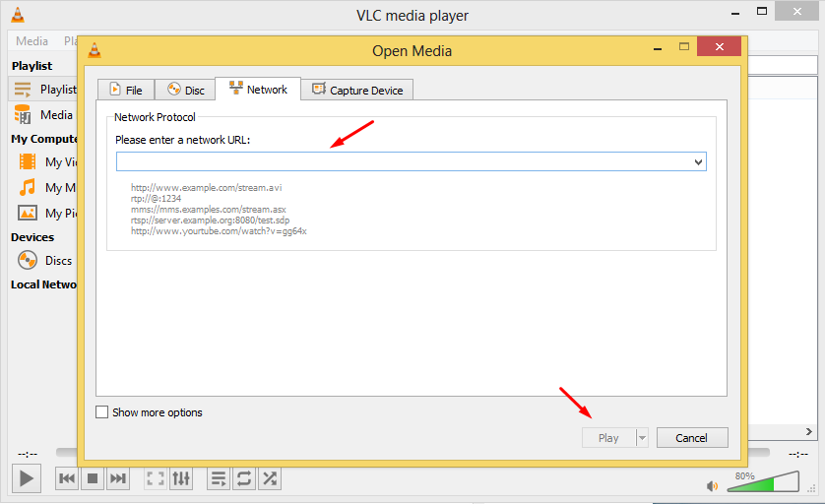Click the yourtube.com example URL text
825x504 pixels.
pos(219,231)
